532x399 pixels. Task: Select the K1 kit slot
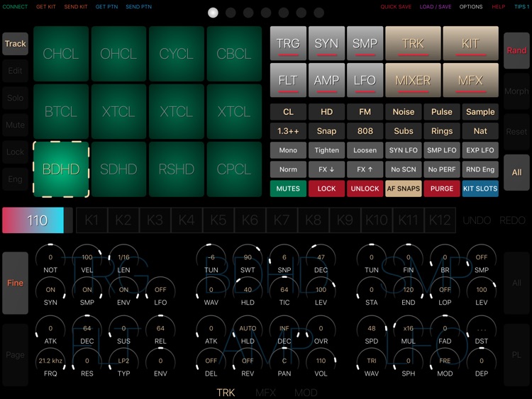point(92,220)
